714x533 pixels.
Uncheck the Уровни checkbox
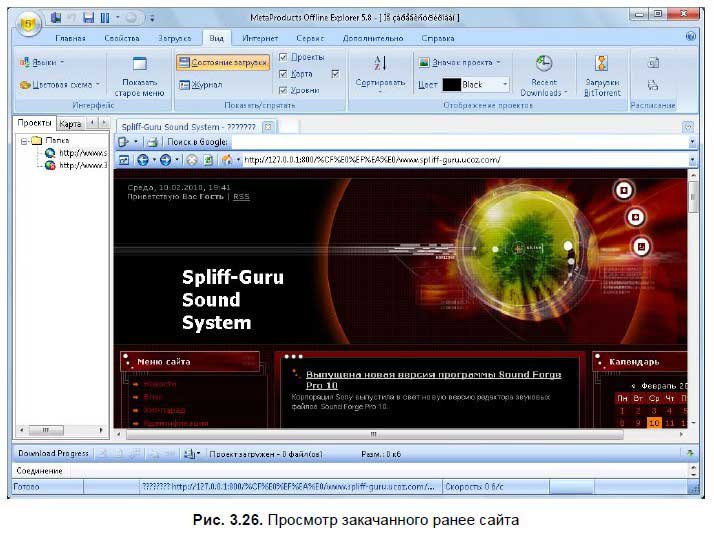pyautogui.click(x=283, y=90)
